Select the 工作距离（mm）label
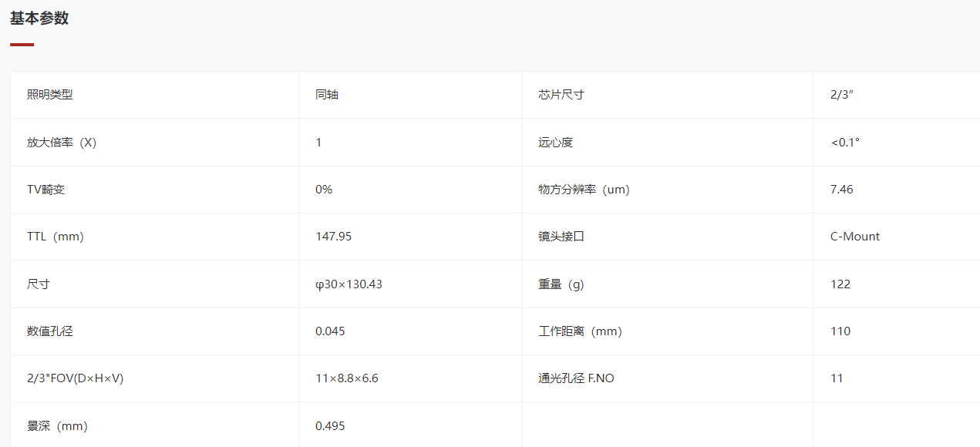The width and height of the screenshot is (980, 447). click(580, 331)
